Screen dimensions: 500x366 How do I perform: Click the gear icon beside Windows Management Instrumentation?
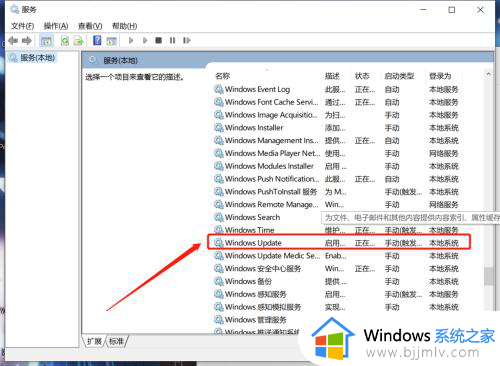(219, 140)
